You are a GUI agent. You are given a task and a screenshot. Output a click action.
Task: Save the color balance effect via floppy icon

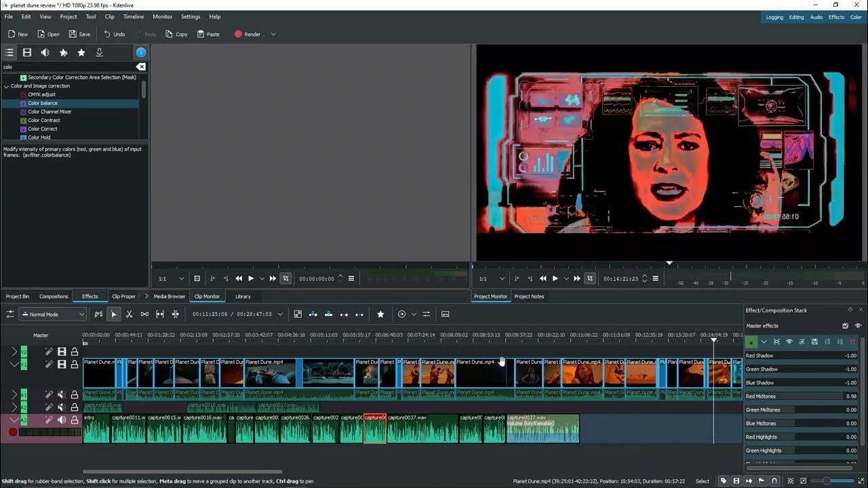coord(814,342)
